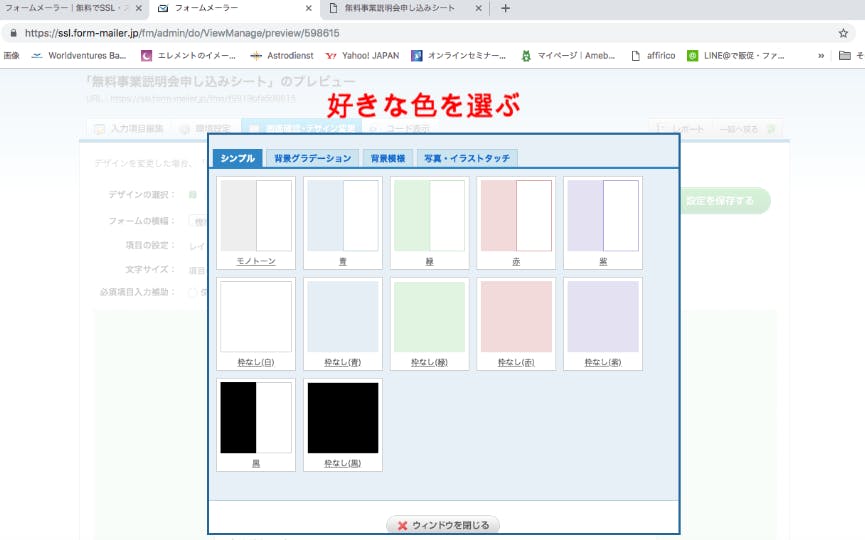Click the LINE@ green favicon

[692, 56]
